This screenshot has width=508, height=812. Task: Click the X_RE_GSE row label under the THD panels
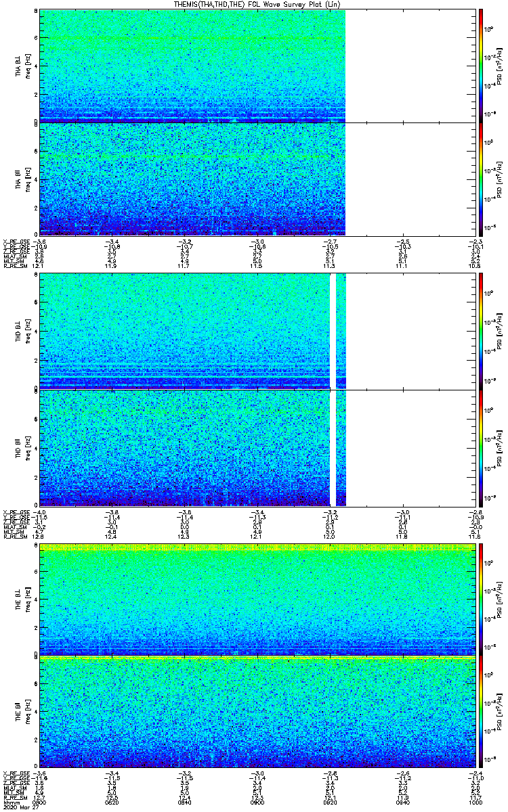point(17,512)
